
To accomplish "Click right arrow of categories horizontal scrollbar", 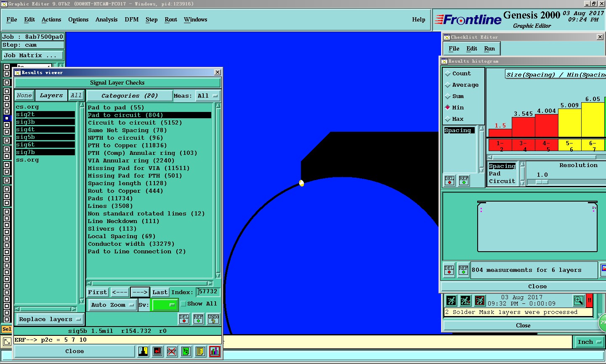I will point(210,283).
